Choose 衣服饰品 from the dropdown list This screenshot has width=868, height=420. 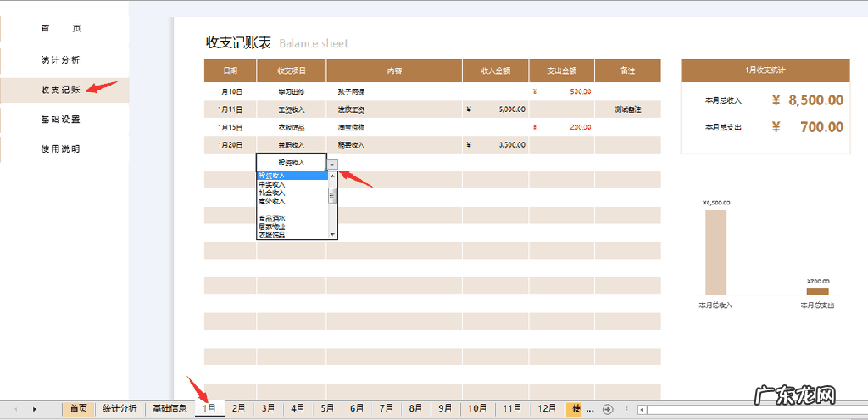(292, 235)
